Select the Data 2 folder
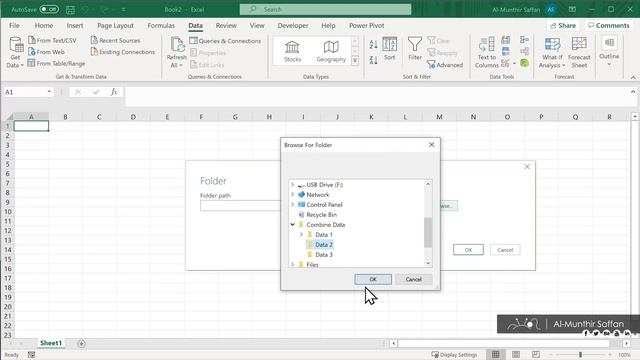Image resolution: width=640 pixels, height=360 pixels. click(x=324, y=244)
